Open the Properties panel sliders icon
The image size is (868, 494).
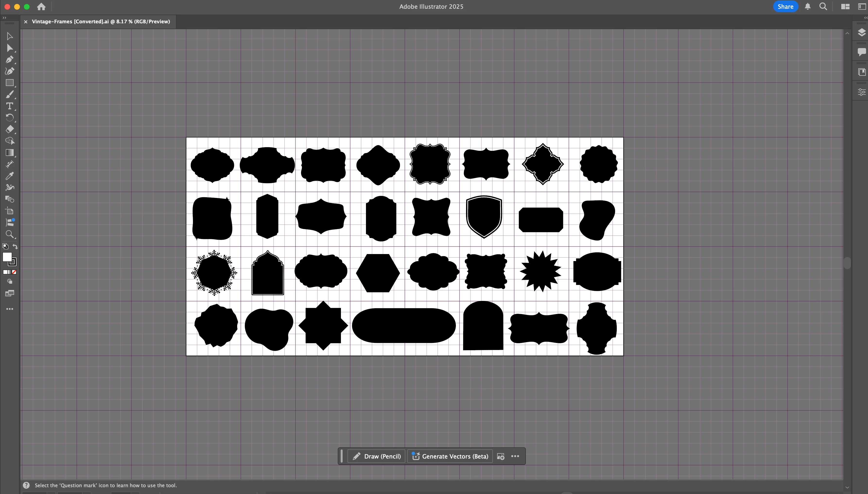tap(861, 92)
